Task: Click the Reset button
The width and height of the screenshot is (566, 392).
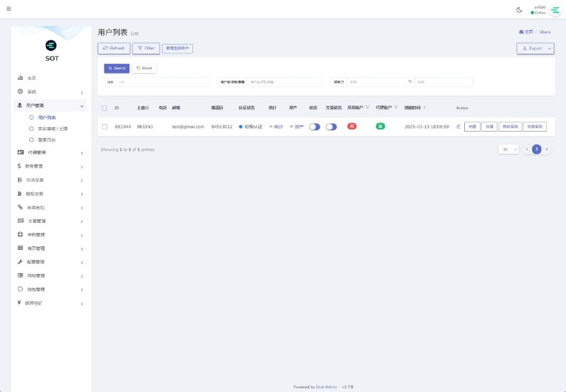Action: coord(144,68)
